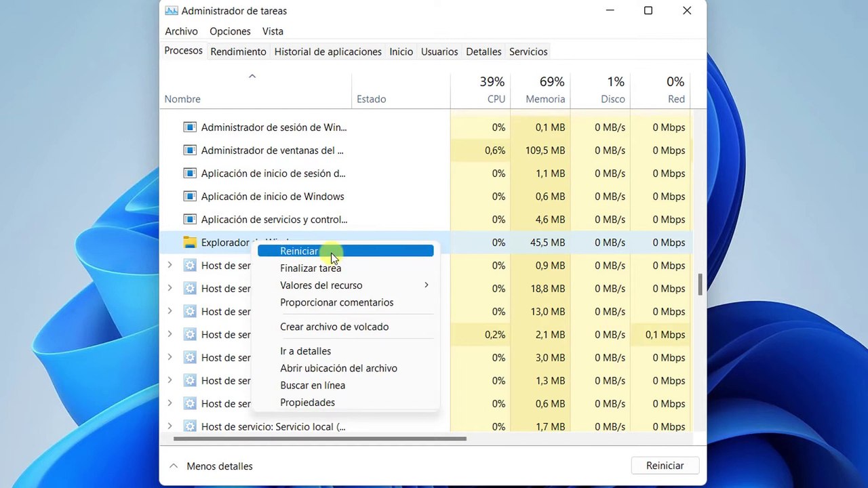The height and width of the screenshot is (488, 868).
Task: Click gear icon of Host de ser row with 3,0 MB
Action: click(x=190, y=358)
